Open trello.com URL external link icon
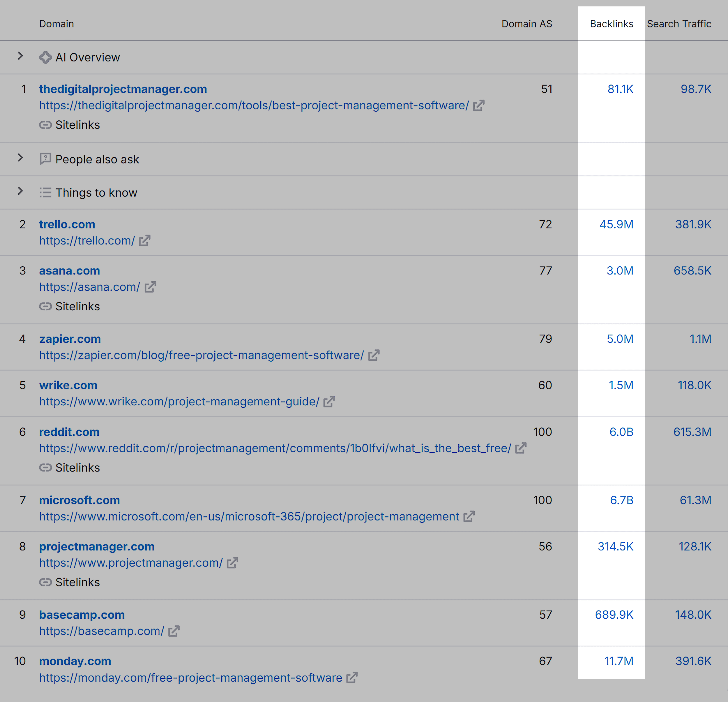 click(144, 241)
